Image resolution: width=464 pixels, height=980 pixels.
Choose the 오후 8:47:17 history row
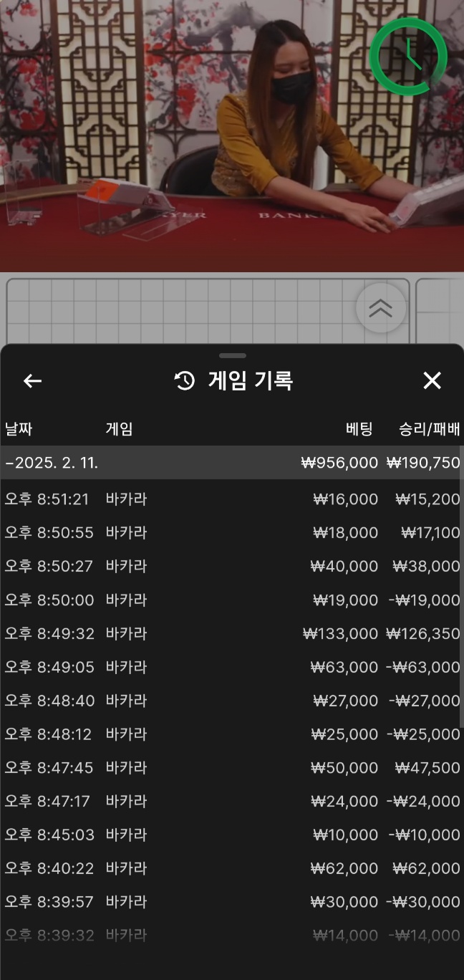[232, 802]
